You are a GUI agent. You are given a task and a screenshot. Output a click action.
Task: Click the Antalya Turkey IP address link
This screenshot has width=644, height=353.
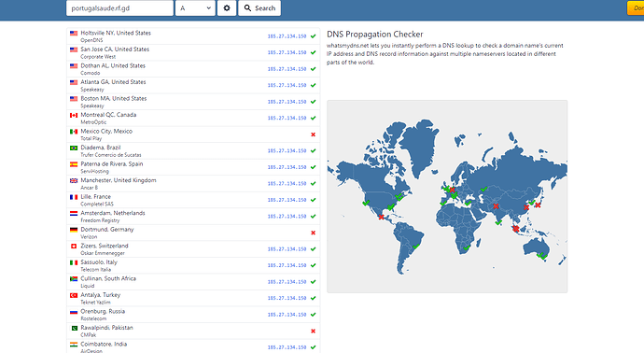pos(287,298)
